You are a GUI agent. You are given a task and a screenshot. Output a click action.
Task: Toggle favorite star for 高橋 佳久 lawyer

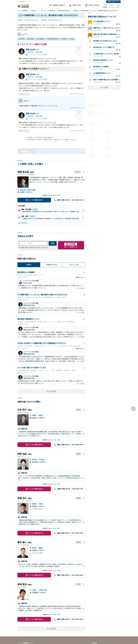84,498
